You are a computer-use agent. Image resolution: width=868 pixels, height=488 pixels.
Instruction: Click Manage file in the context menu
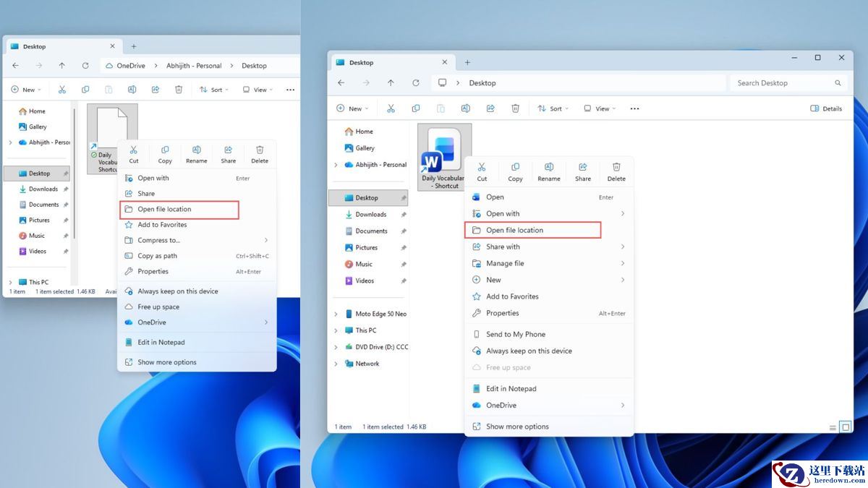(505, 263)
